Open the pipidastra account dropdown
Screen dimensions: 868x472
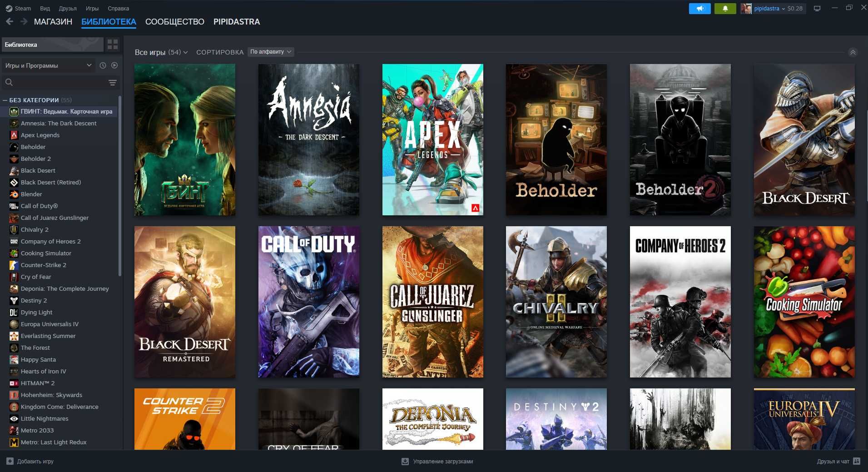tap(769, 8)
